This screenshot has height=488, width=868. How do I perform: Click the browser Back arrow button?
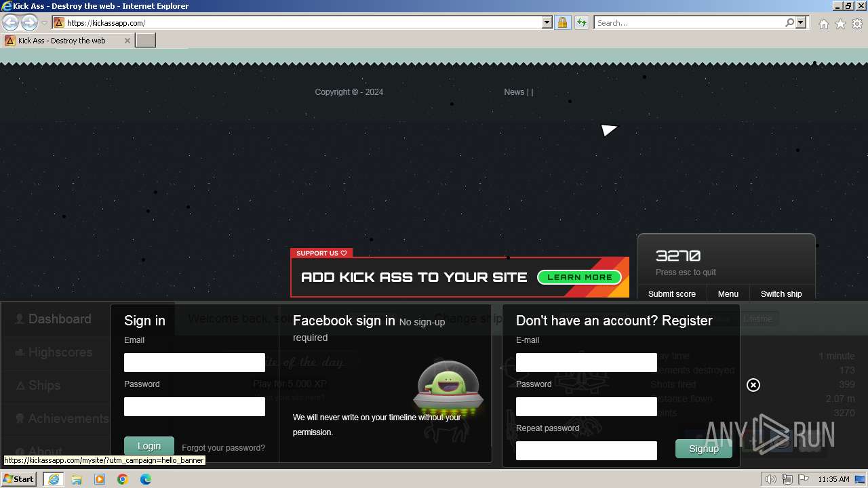[x=11, y=23]
